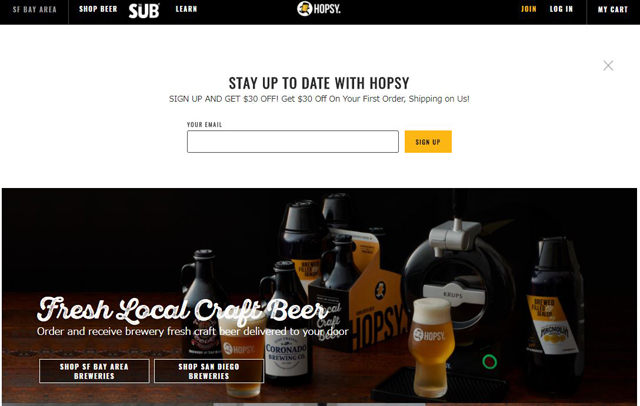This screenshot has width=640, height=406.
Task: Open the SUB logo link
Action: (x=144, y=11)
